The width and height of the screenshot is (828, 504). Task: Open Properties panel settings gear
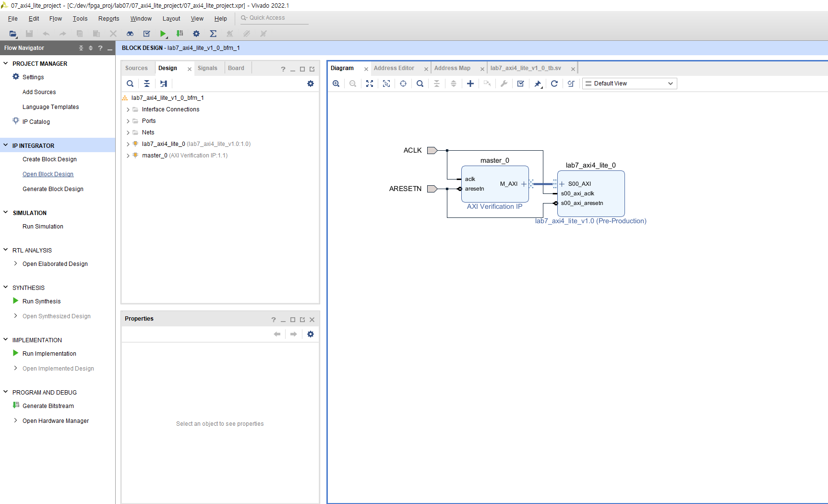point(311,334)
